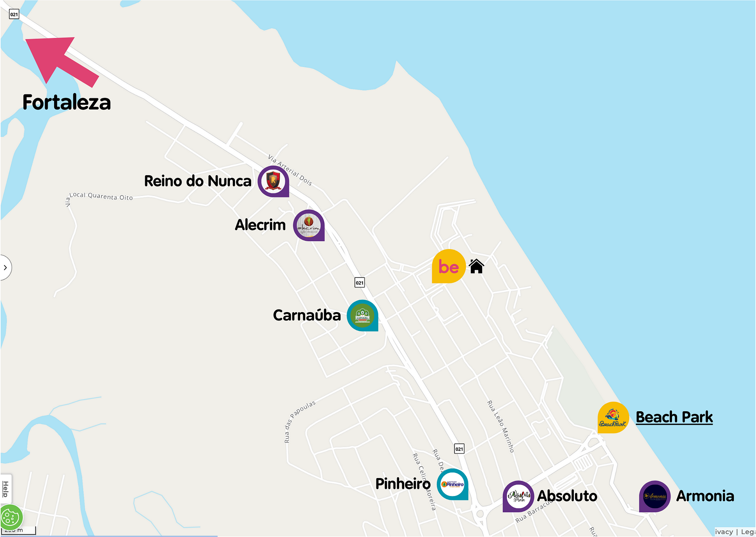Image resolution: width=756 pixels, height=537 pixels.
Task: Click the 021 road shield at top left
Action: [x=14, y=14]
